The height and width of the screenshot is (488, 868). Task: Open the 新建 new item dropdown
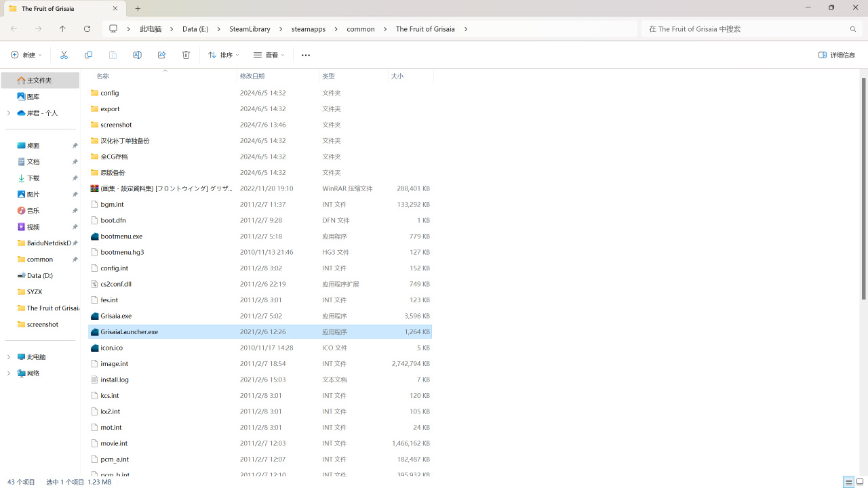26,55
